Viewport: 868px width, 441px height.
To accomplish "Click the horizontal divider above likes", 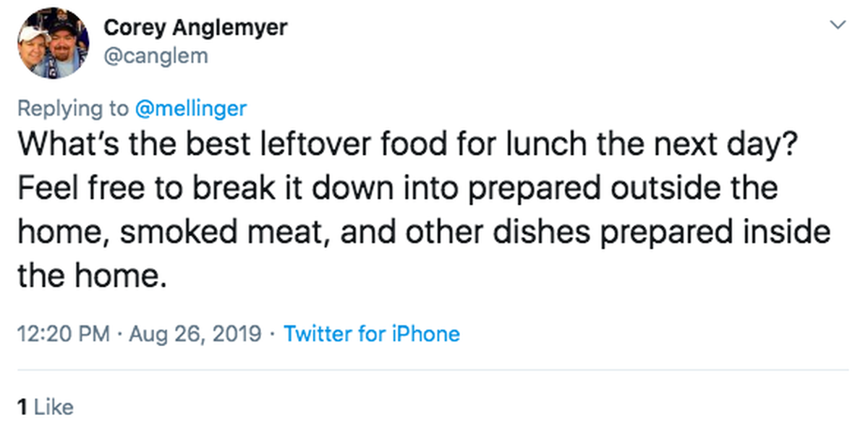I will (433, 371).
